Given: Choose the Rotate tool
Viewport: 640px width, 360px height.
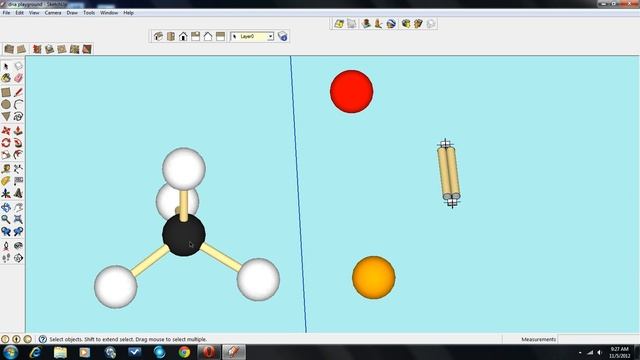Looking at the screenshot, I should 6,143.
